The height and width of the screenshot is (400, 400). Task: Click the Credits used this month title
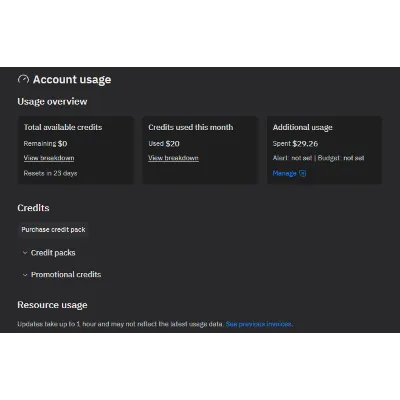tap(191, 127)
